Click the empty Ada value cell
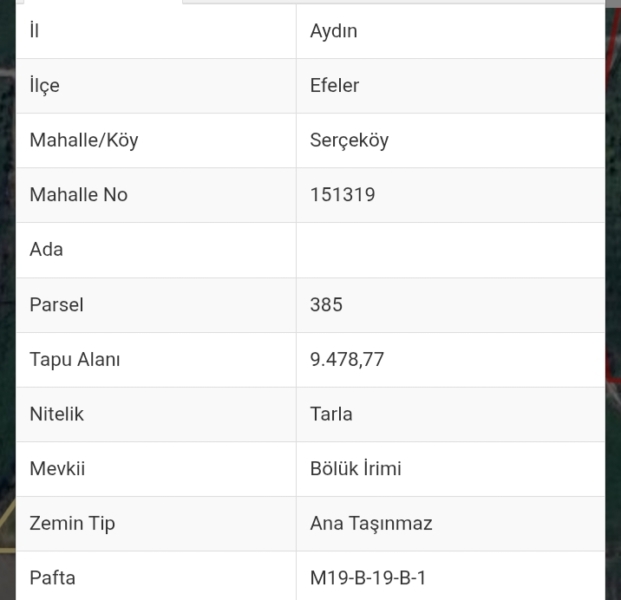The width and height of the screenshot is (621, 600). (x=450, y=250)
